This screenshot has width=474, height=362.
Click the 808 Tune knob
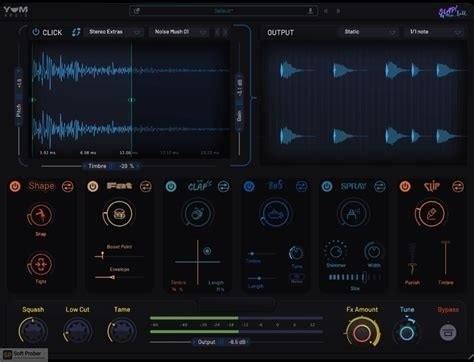coord(296,254)
